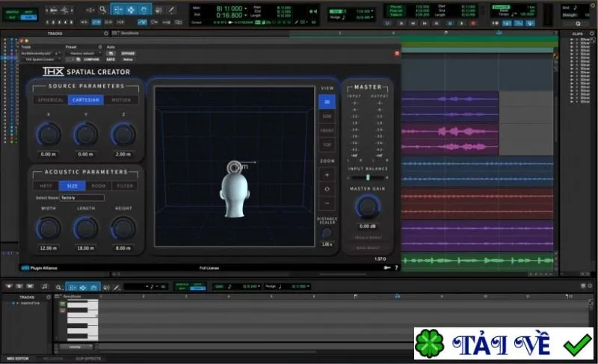Viewport: 598px width, 364px height.
Task: Click the plugin librarian icon next to COMPARE
Action: tap(78, 60)
